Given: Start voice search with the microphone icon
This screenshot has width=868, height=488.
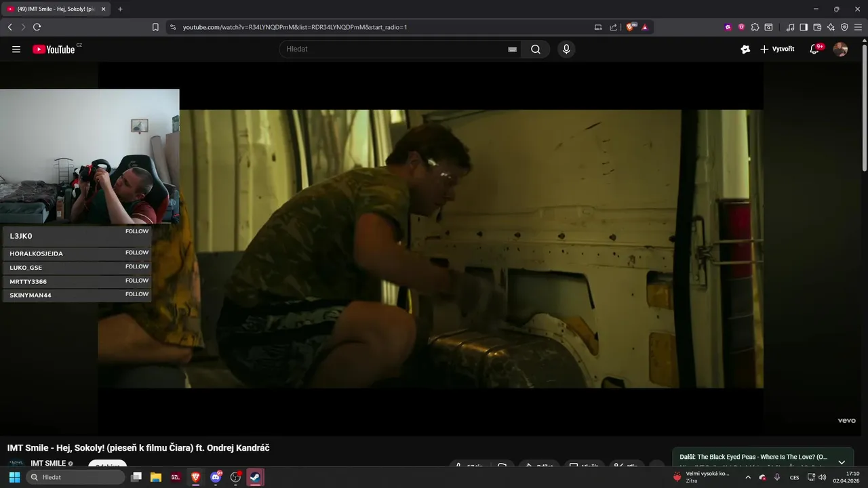Looking at the screenshot, I should 566,49.
